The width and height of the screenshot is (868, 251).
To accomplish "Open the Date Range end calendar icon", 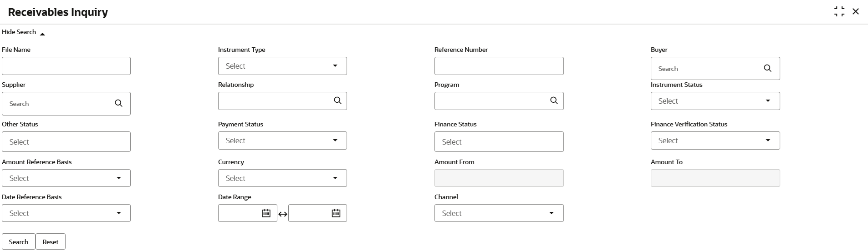I will (x=336, y=213).
